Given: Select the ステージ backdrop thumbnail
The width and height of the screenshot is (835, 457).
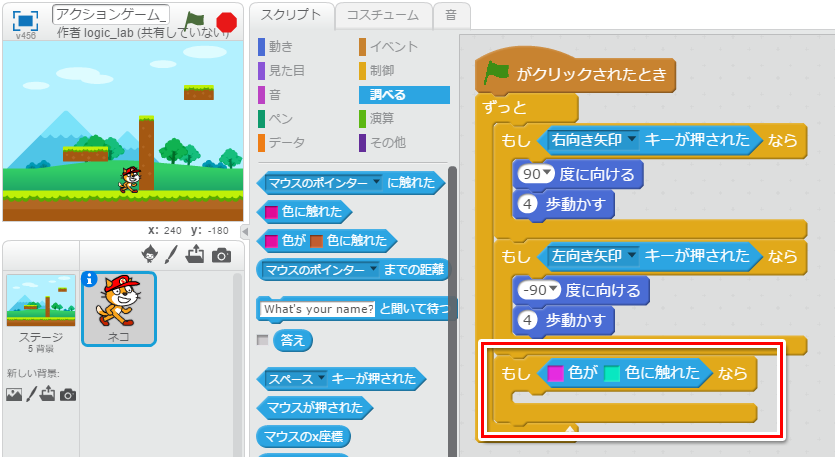Looking at the screenshot, I should click(x=40, y=300).
